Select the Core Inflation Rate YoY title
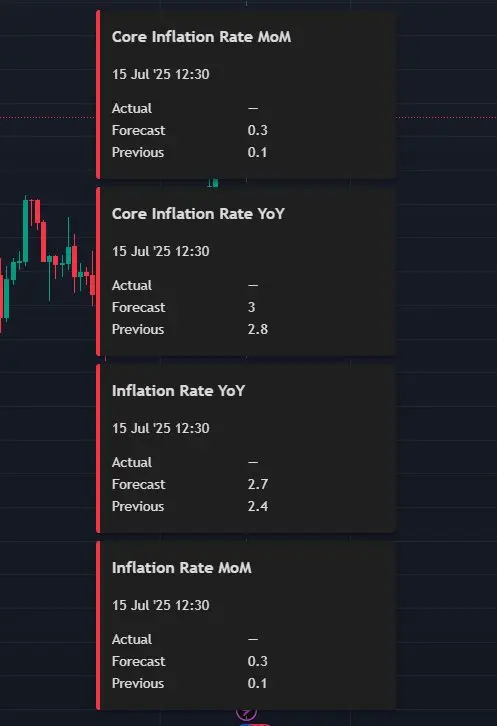 (198, 214)
